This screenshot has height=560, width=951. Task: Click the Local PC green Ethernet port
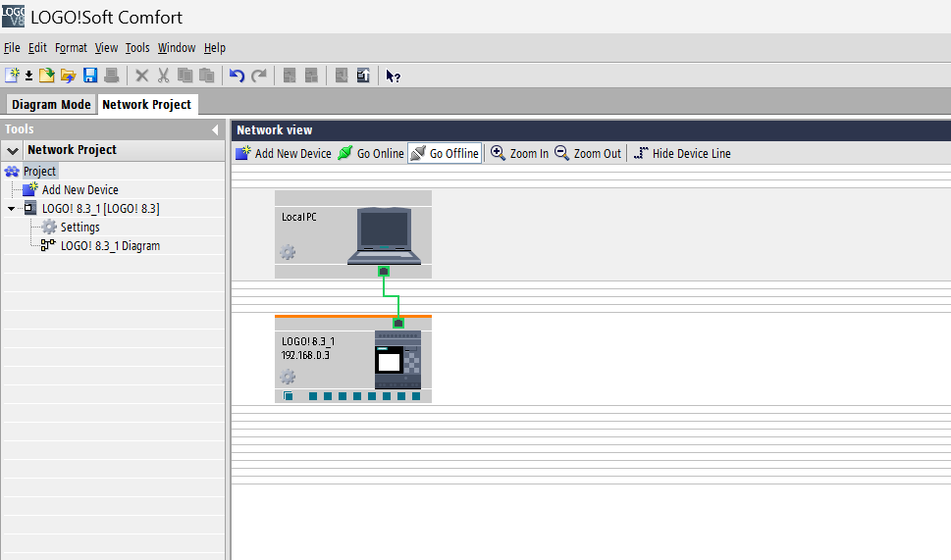coord(384,272)
